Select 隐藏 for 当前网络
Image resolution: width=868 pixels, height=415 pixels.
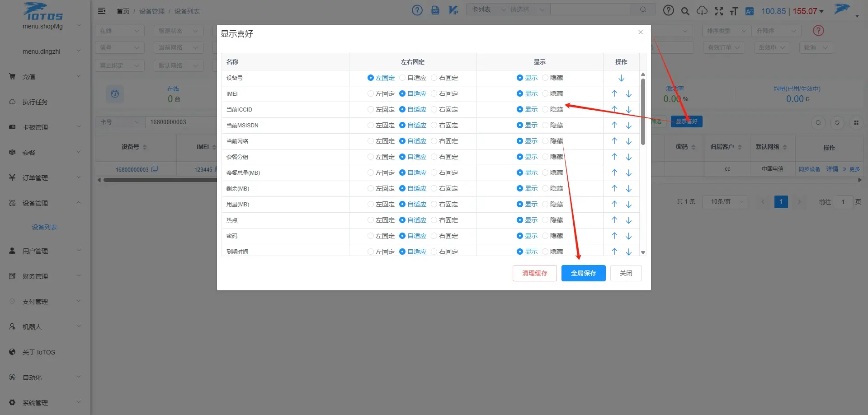(x=552, y=141)
